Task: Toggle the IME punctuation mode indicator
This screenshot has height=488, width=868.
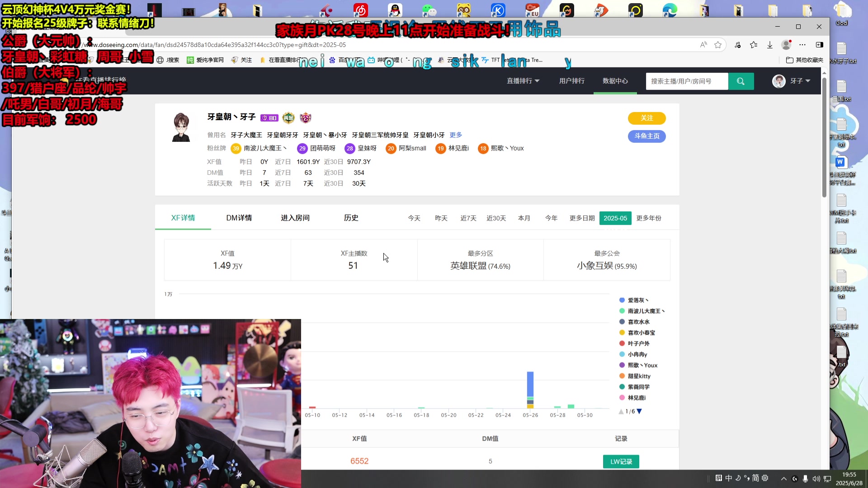Action: tap(746, 478)
